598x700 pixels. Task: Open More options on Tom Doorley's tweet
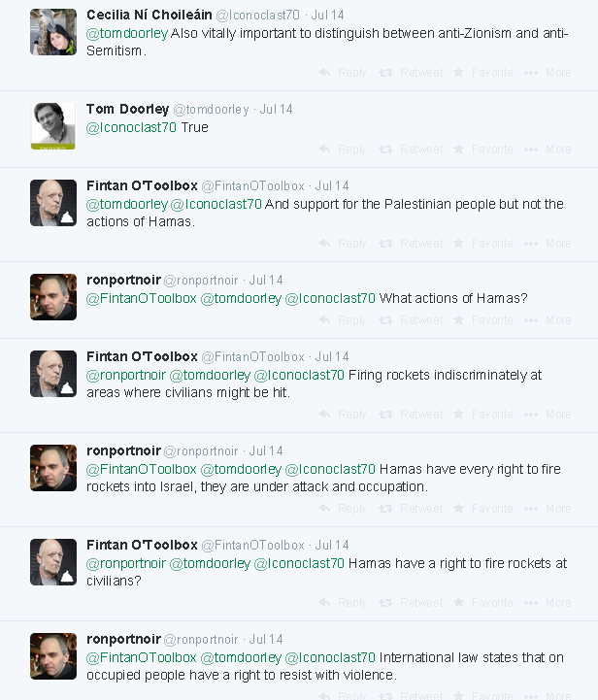click(x=548, y=150)
